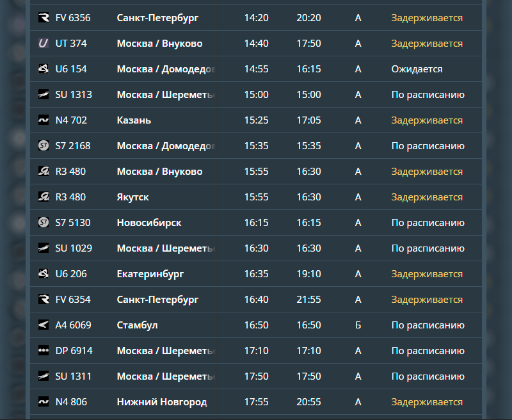Click the Aeroflot logo beside SU 1313
The height and width of the screenshot is (420, 512).
[44, 94]
